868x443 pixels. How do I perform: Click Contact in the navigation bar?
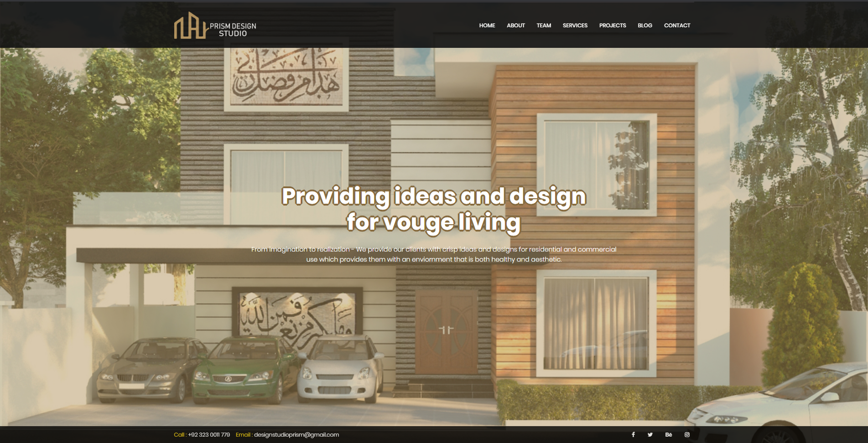677,26
